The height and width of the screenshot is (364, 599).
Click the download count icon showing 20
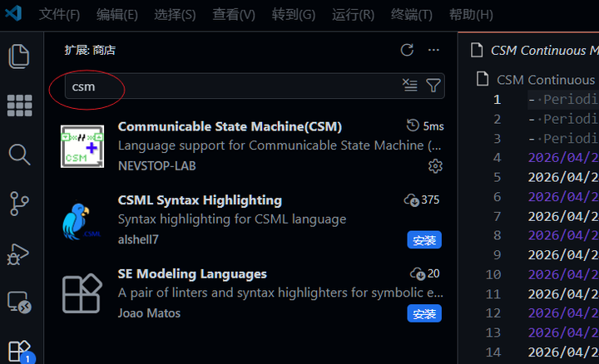[x=418, y=273]
